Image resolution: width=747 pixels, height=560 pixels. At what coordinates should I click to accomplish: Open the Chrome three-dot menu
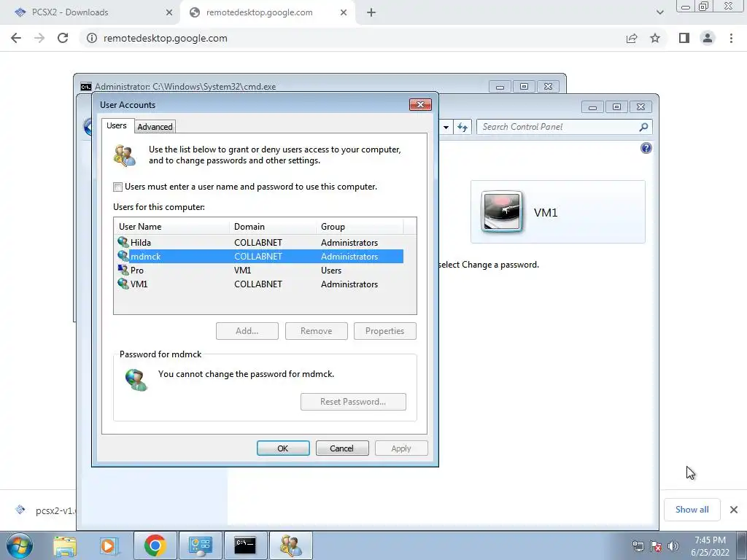point(731,38)
